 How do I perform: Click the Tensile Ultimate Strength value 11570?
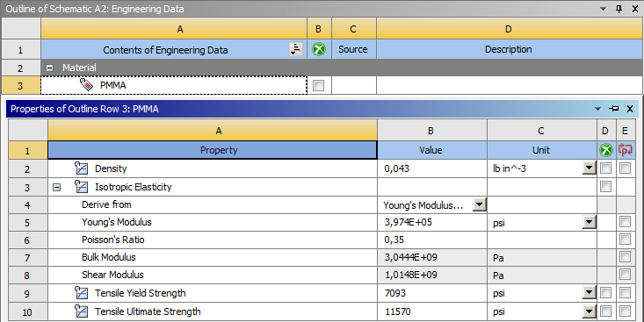click(x=432, y=311)
